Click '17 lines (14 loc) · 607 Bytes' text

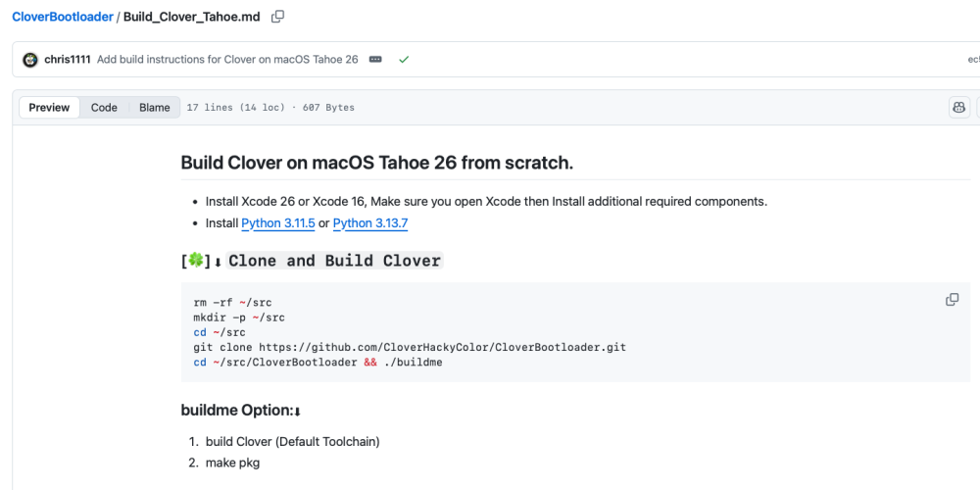pyautogui.click(x=270, y=108)
